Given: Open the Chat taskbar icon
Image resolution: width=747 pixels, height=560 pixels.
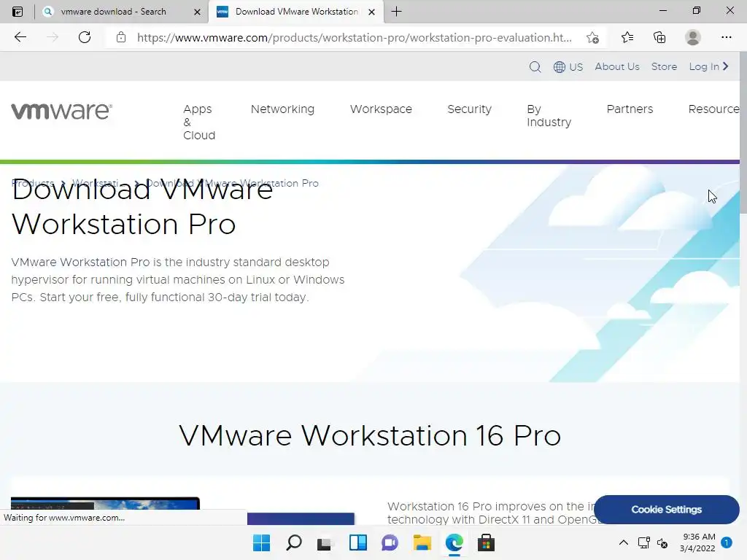Looking at the screenshot, I should pyautogui.click(x=390, y=542).
